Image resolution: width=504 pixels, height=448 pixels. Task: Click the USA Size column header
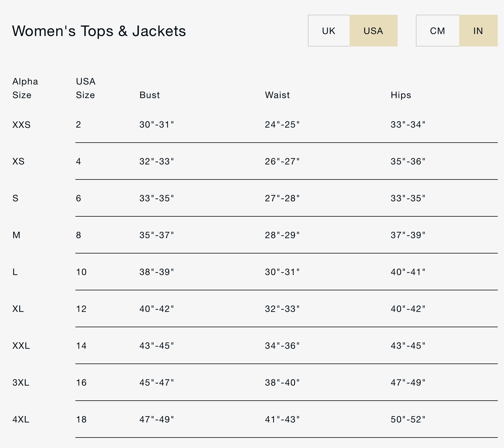(x=86, y=88)
